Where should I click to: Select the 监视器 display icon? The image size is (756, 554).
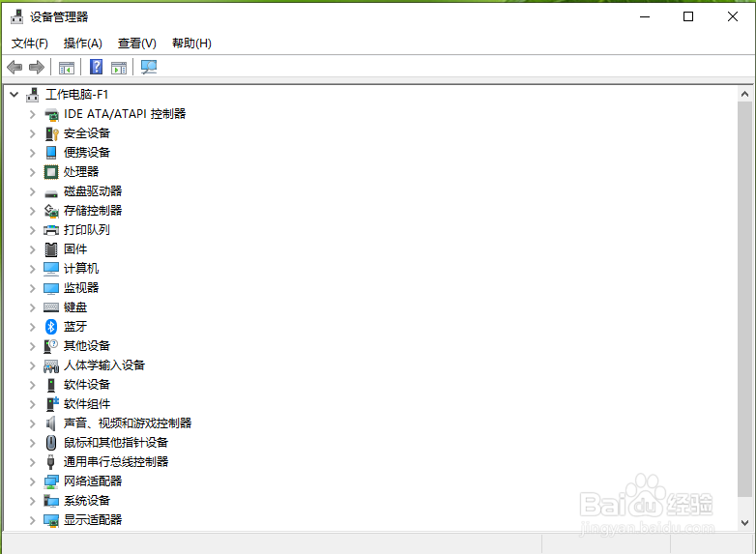point(51,288)
